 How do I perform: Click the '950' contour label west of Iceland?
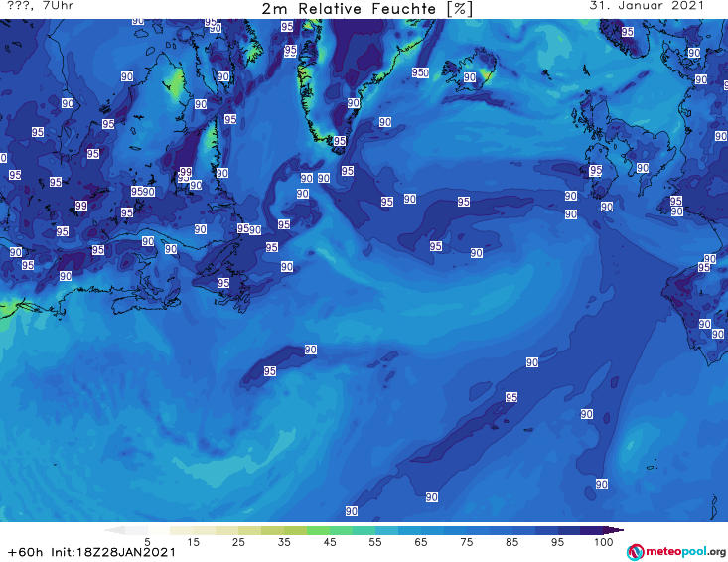coord(420,72)
